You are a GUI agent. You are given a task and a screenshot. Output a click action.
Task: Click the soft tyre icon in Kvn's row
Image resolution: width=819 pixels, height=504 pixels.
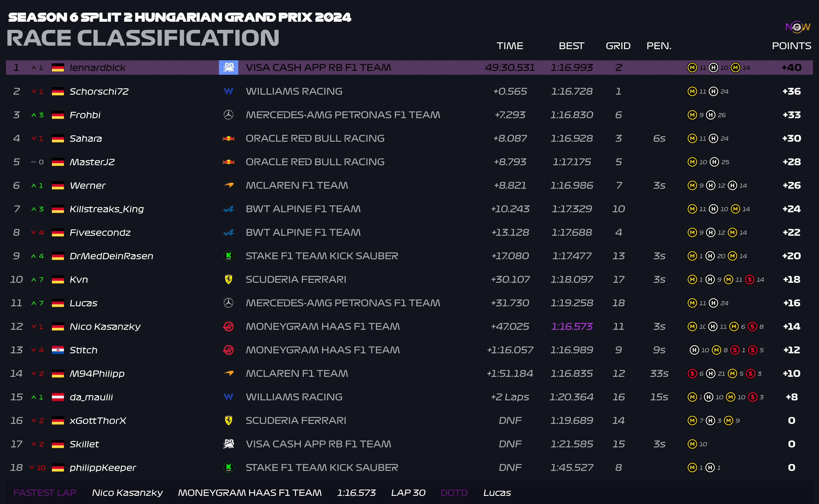click(750, 279)
